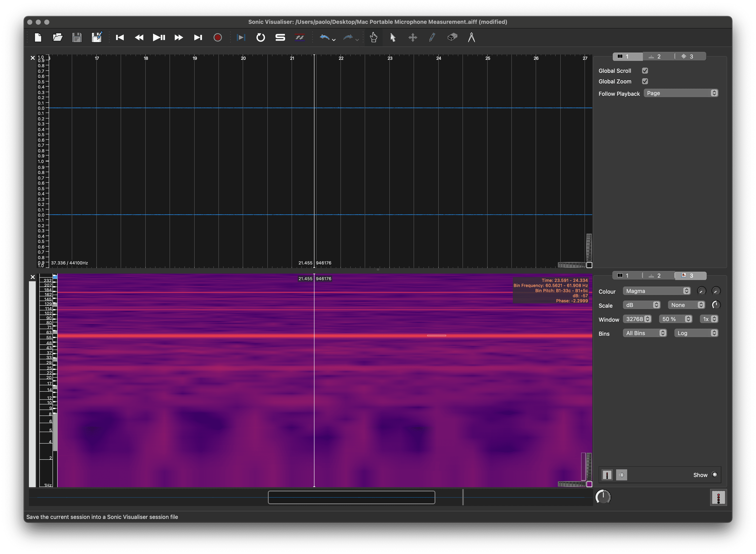Toggle align file timelines icon
The height and width of the screenshot is (554, 756).
pos(300,37)
